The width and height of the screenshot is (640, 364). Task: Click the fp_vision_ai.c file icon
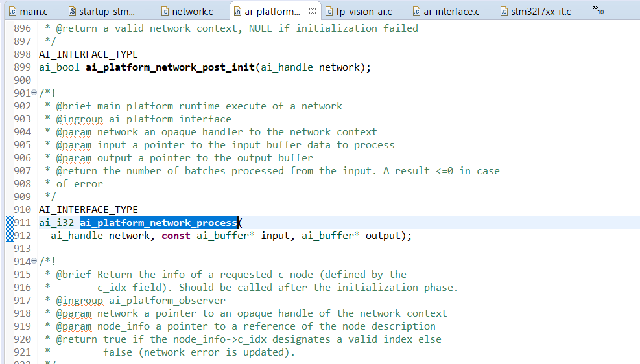[x=329, y=12]
